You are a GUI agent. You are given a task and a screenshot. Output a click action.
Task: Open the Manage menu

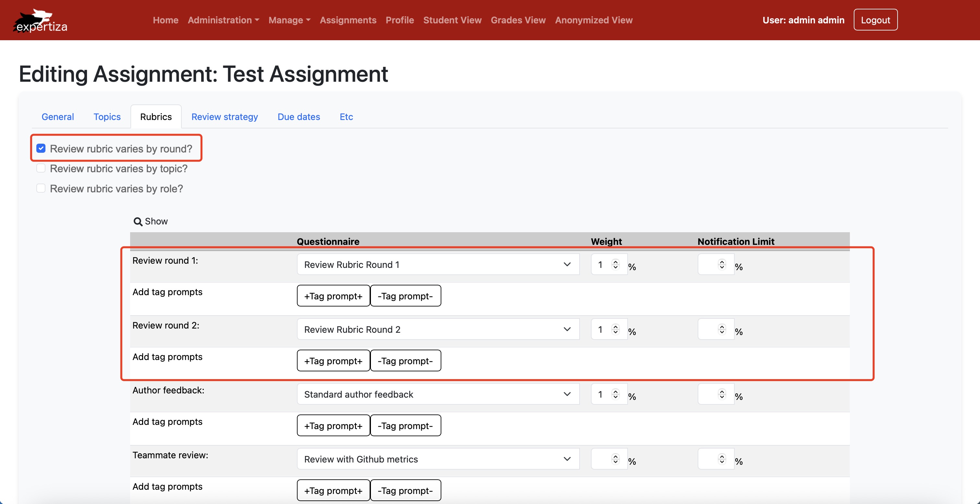pos(289,20)
